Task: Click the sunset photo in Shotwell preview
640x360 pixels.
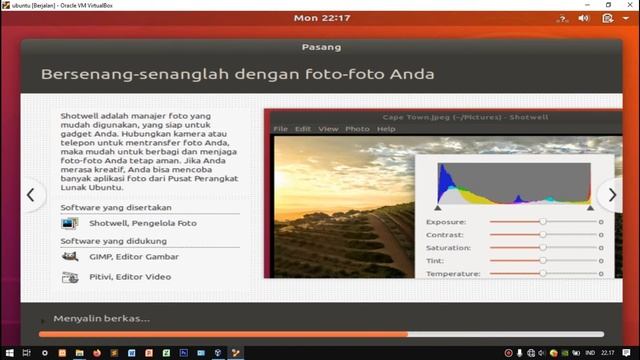Action: click(x=344, y=207)
